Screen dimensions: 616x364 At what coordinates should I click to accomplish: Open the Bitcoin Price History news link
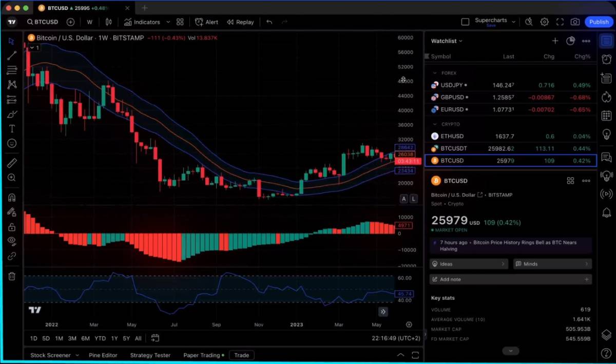pyautogui.click(x=508, y=245)
